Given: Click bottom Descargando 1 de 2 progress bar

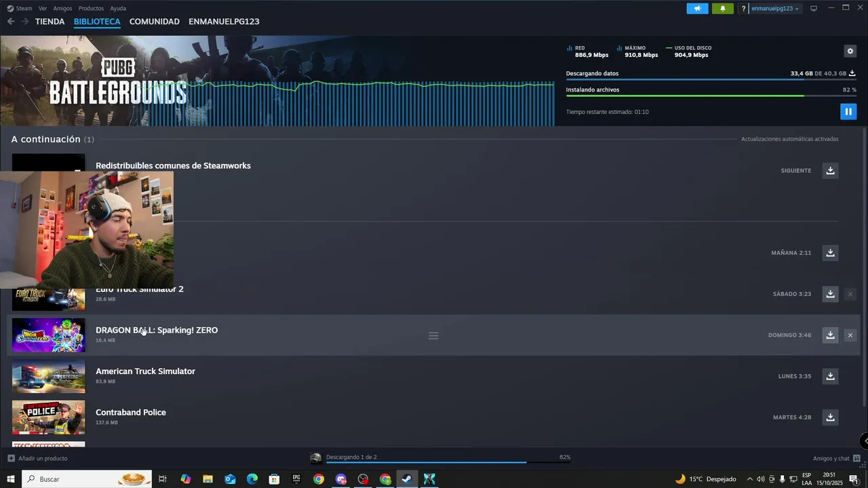Looking at the screenshot, I should tap(448, 462).
